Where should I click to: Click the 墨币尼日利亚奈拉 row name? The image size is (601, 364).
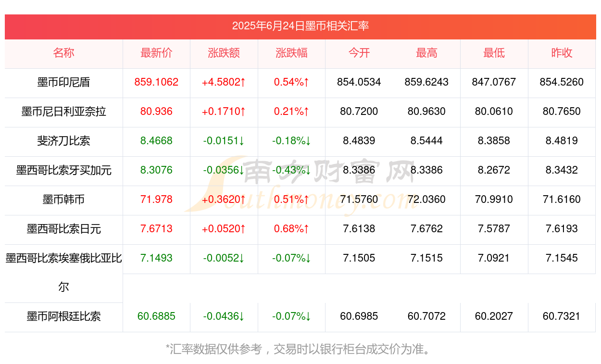63,112
